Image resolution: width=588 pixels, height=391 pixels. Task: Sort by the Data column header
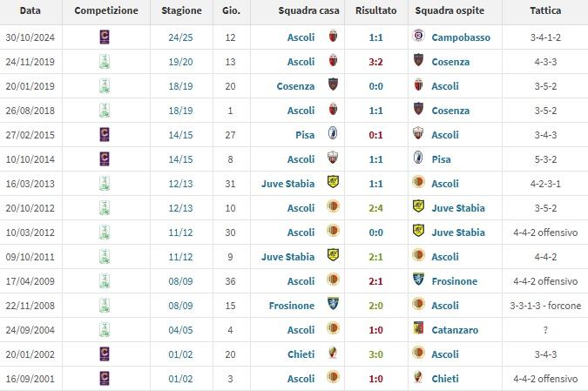point(30,11)
